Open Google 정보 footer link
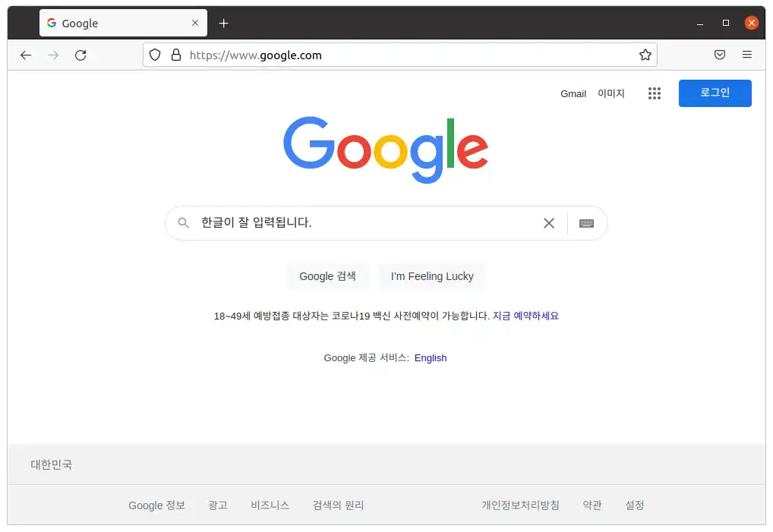 pos(156,505)
